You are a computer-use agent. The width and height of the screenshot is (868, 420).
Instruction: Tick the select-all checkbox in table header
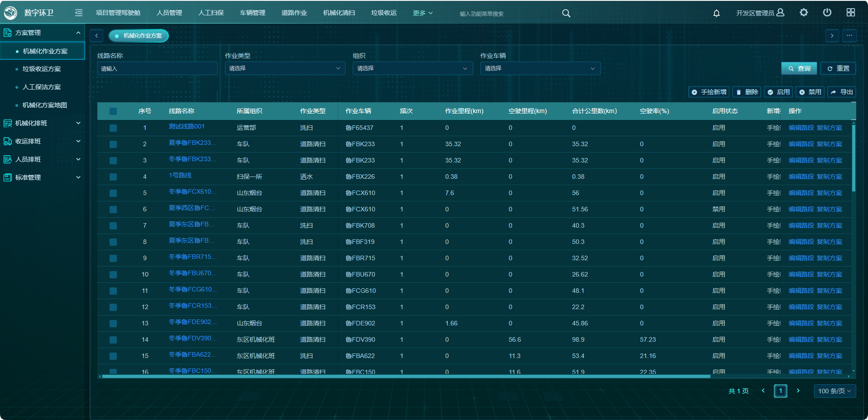[x=113, y=111]
